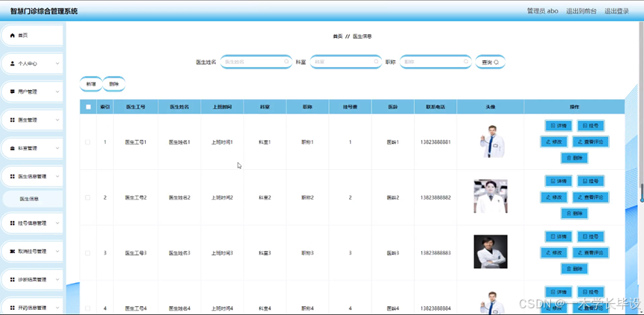Click trash 删除 button in row 医生工号1
Viewport: 644px width, 315px height.
[x=574, y=158]
